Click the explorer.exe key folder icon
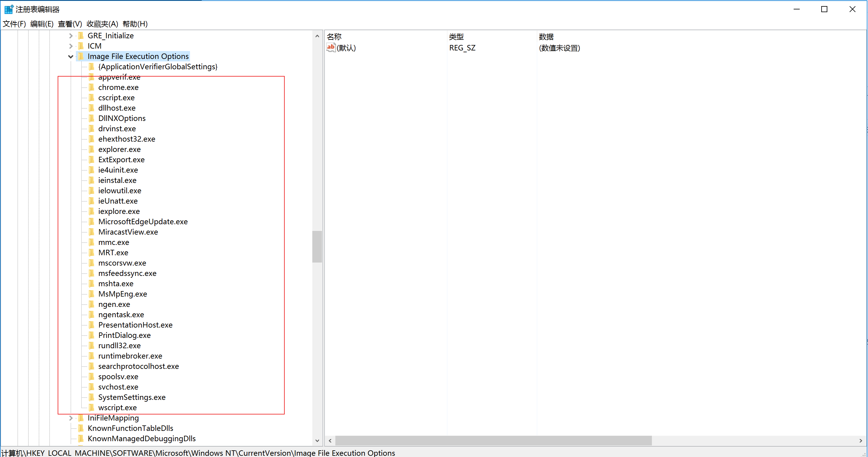 pos(91,149)
